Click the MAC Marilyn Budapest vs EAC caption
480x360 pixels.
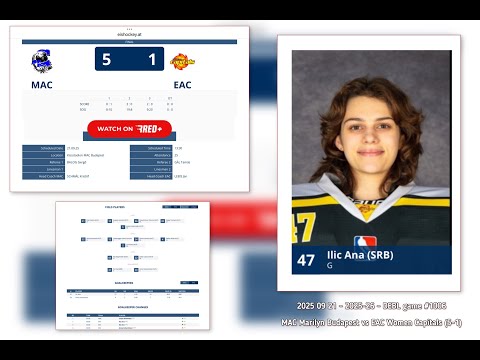pyautogui.click(x=371, y=323)
